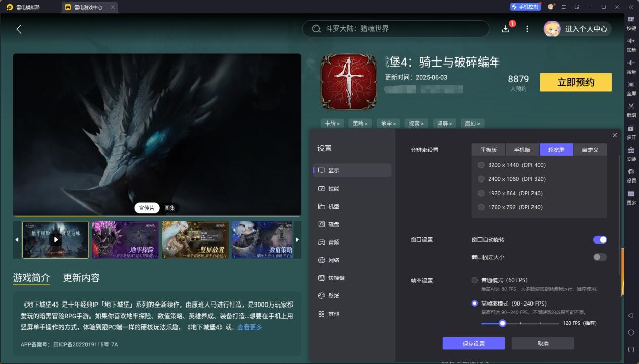Open 快捷键 shortcut settings section
This screenshot has width=639, height=364.
[352, 278]
